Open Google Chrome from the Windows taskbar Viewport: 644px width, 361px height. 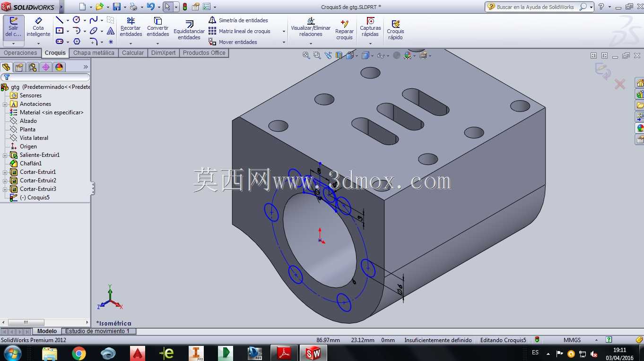tap(79, 353)
